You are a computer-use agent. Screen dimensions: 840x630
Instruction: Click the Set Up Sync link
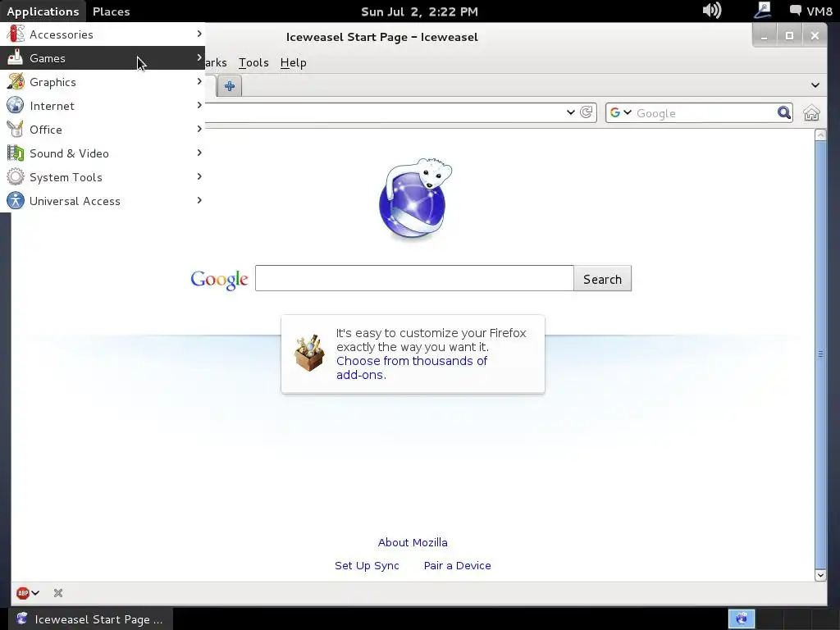(x=367, y=565)
